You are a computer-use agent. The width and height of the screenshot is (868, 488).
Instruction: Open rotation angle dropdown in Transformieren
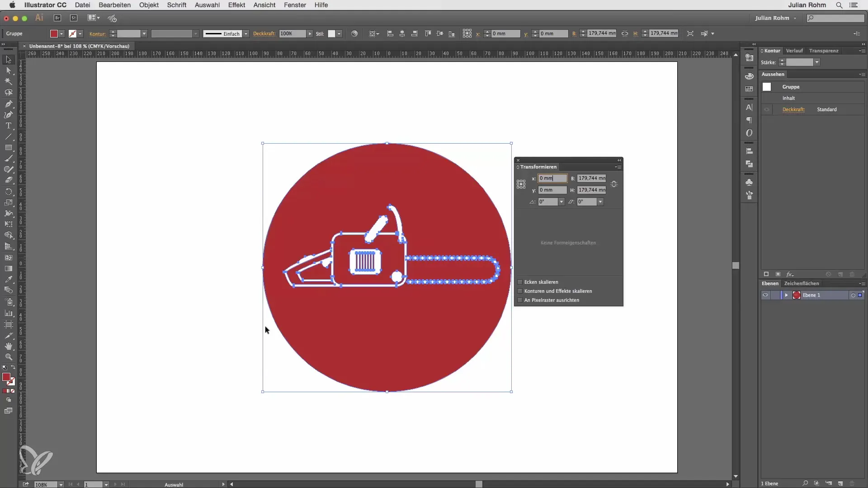click(x=561, y=202)
